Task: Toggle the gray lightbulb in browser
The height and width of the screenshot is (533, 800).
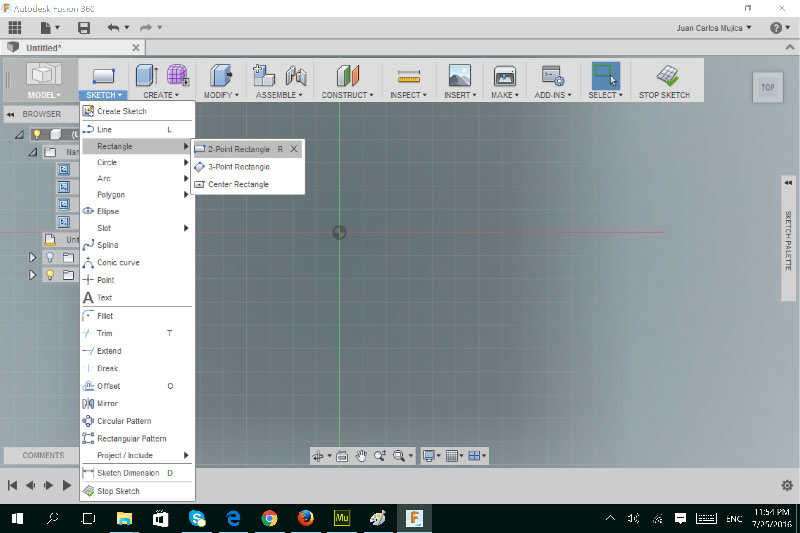Action: click(x=50, y=257)
